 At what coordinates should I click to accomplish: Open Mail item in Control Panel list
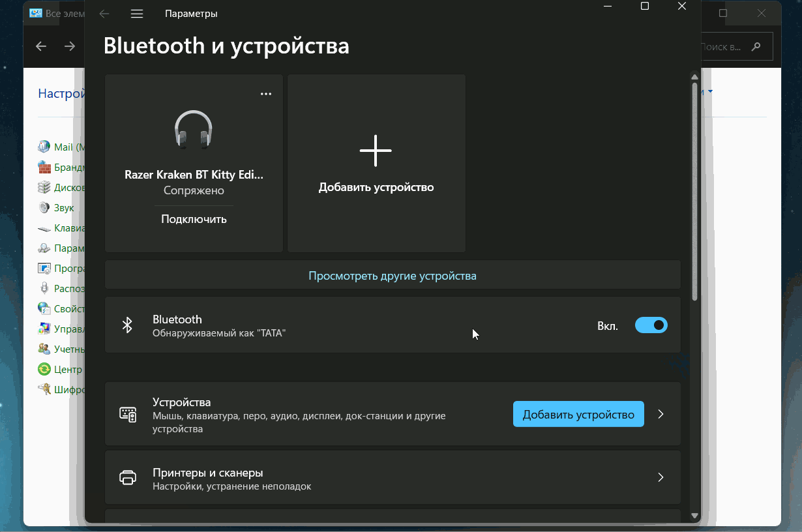coord(63,147)
